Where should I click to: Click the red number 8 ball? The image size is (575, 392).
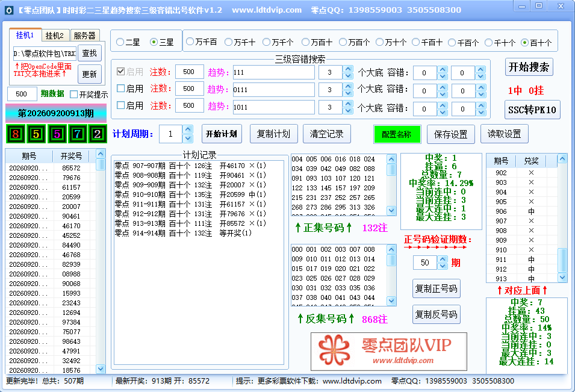[16, 134]
